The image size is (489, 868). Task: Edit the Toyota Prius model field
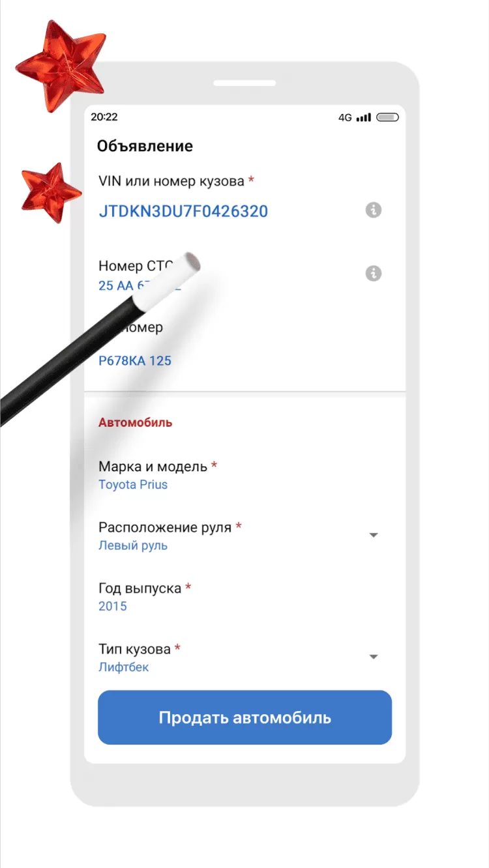(x=133, y=485)
